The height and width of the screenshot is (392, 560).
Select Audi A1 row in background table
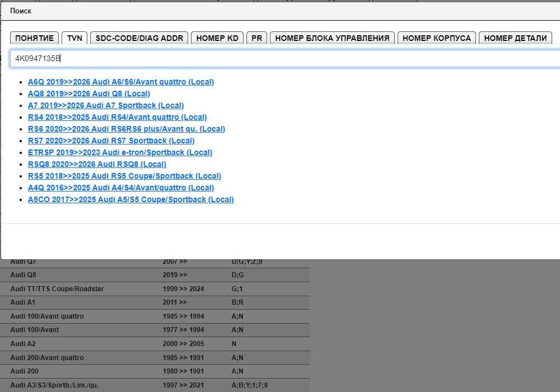(155, 302)
